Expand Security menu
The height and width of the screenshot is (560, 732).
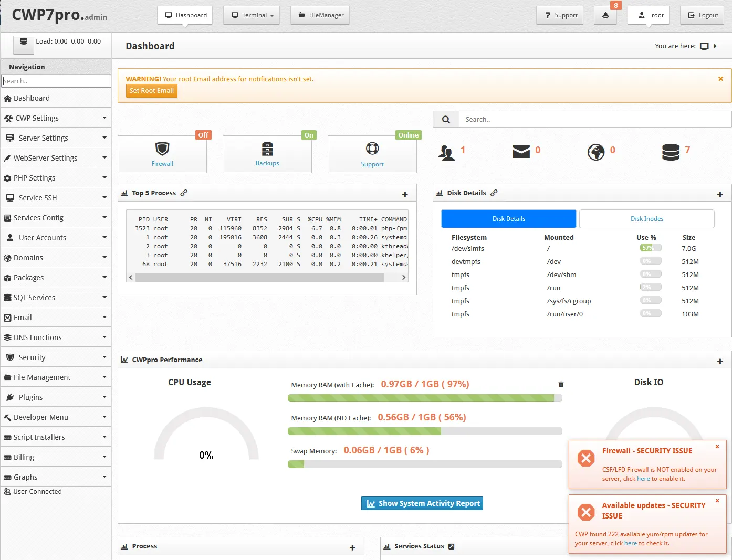tap(56, 357)
